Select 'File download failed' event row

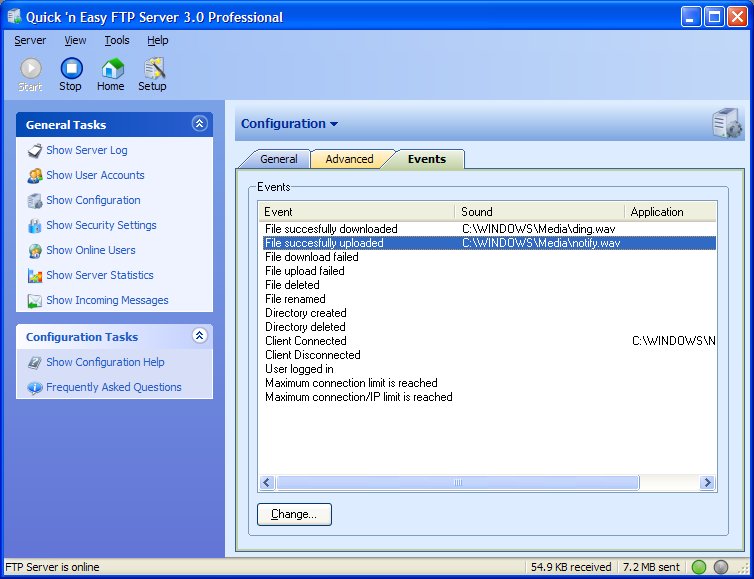pos(488,257)
